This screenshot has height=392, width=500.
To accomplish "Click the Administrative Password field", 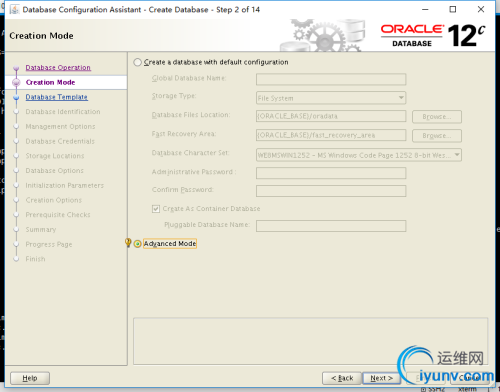I will pyautogui.click(x=331, y=173).
